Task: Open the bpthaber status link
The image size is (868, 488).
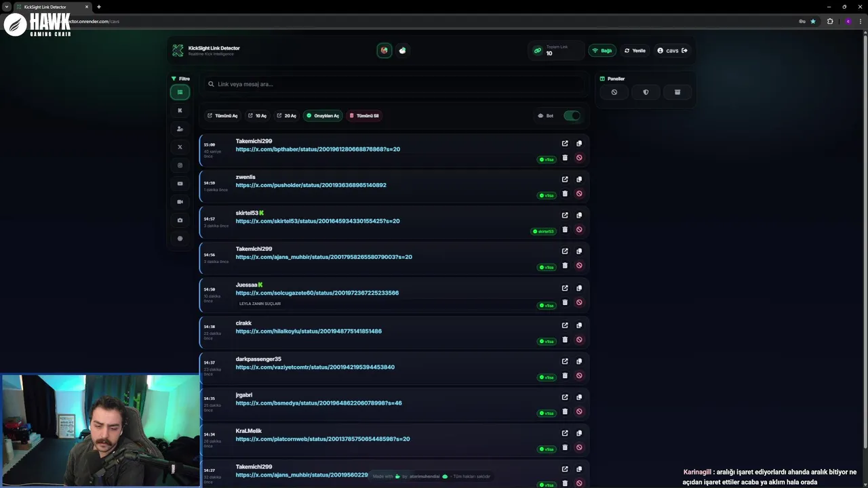Action: pos(317,149)
